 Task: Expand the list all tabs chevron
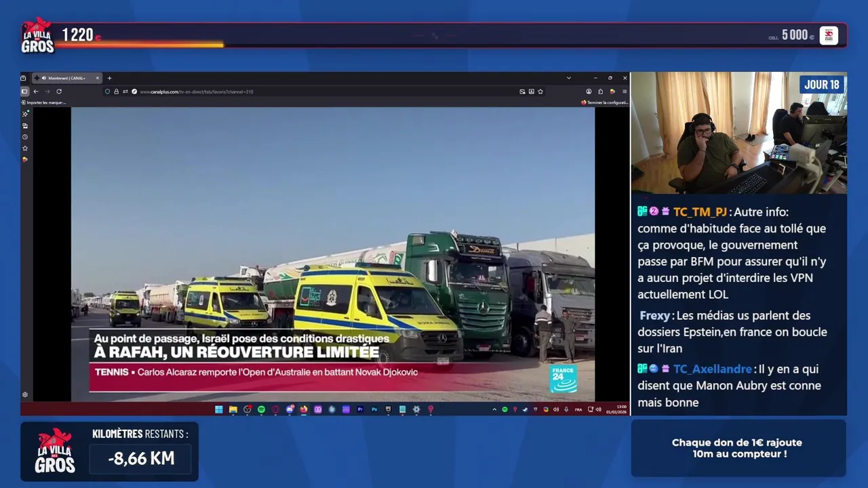point(568,78)
